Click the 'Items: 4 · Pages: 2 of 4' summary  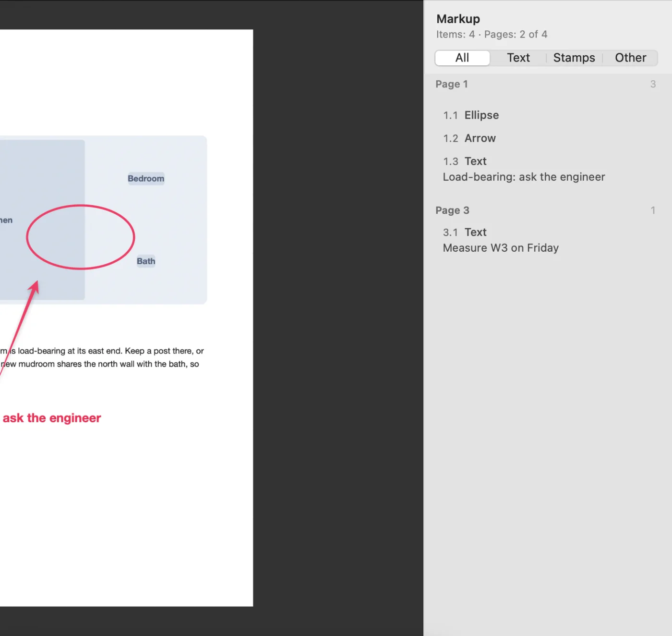[492, 35]
